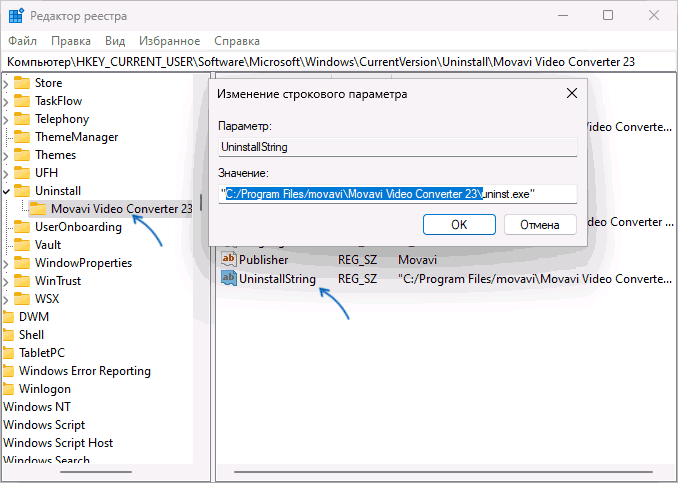Select the Publisher value name
The height and width of the screenshot is (483, 678).
pyautogui.click(x=263, y=259)
